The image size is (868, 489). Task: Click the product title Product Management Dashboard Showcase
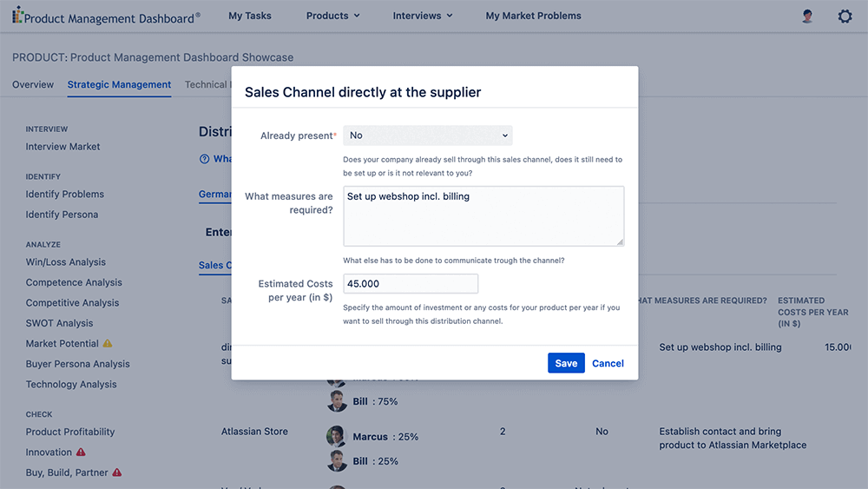(181, 57)
